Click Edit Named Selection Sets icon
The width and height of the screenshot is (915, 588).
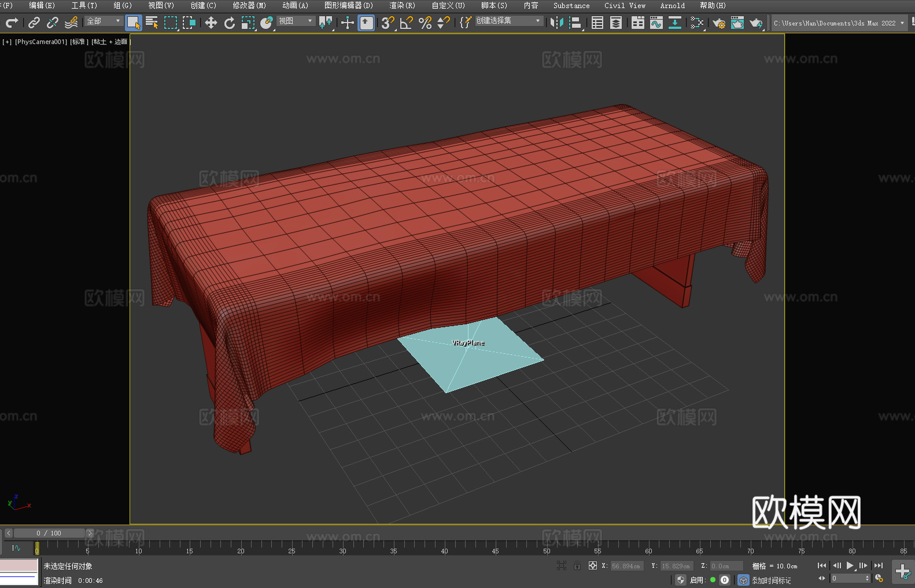465,23
